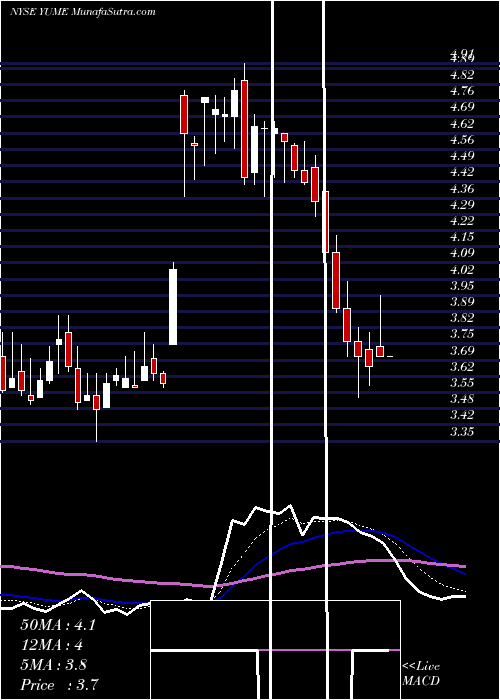Viewport: 500px width, 700px height.
Task: Click the 4.09 price axis label
Action: pyautogui.click(x=462, y=253)
